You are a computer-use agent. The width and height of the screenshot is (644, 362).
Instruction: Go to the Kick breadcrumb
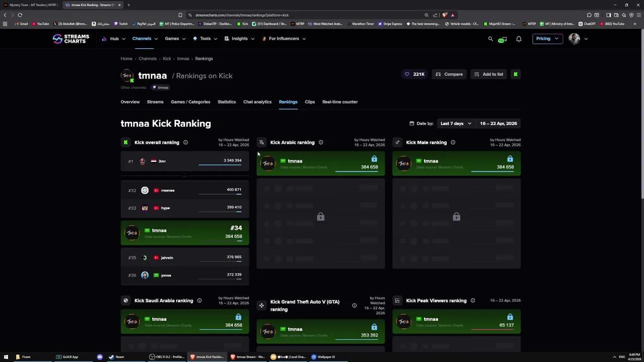pyautogui.click(x=167, y=59)
